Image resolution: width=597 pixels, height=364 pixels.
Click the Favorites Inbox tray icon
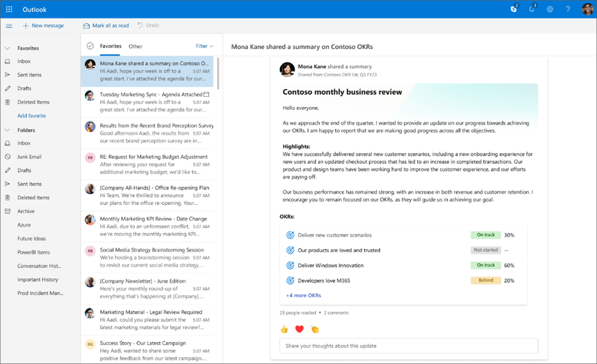(7, 61)
